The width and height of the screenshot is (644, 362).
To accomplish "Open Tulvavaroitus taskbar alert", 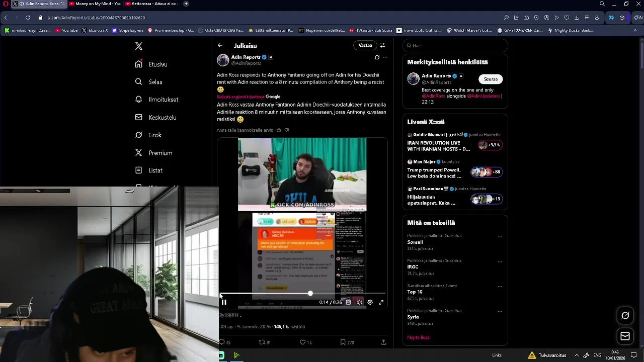I will click(x=547, y=355).
